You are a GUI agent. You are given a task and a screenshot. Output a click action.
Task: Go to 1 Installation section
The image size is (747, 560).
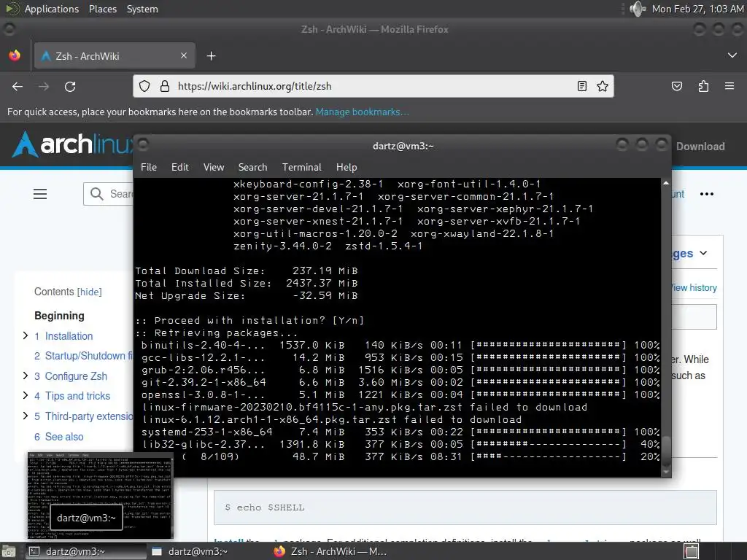64,336
